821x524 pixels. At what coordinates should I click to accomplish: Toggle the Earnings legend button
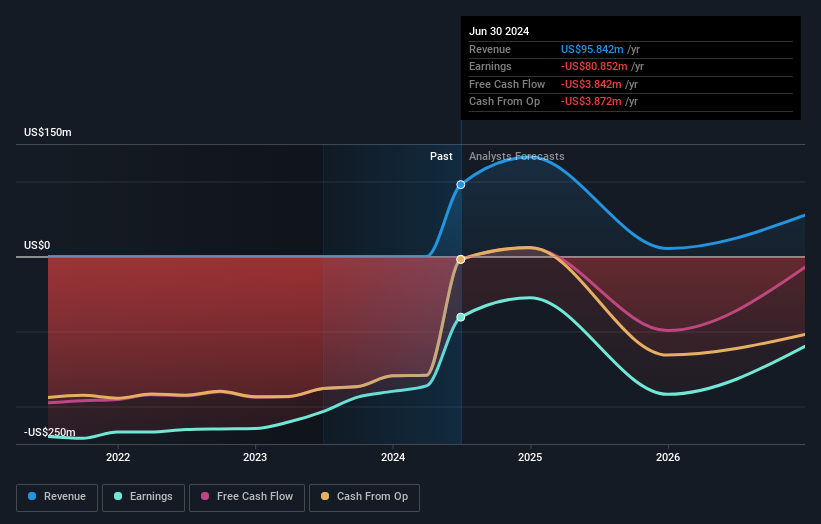click(143, 497)
